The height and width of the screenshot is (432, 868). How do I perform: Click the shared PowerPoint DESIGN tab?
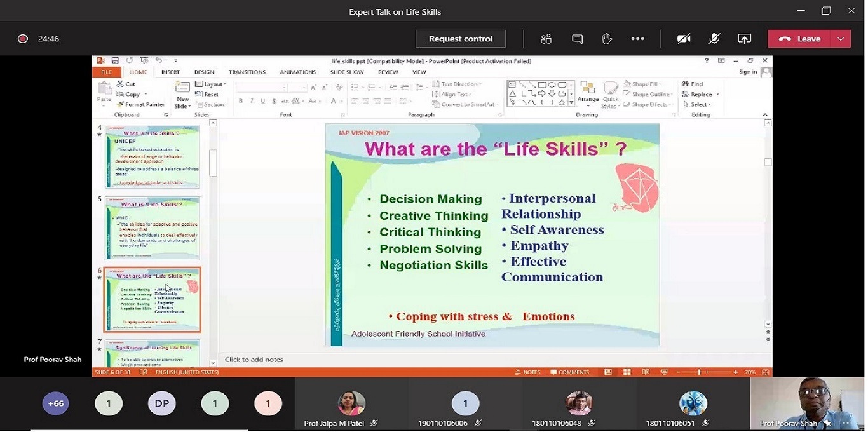tap(204, 72)
